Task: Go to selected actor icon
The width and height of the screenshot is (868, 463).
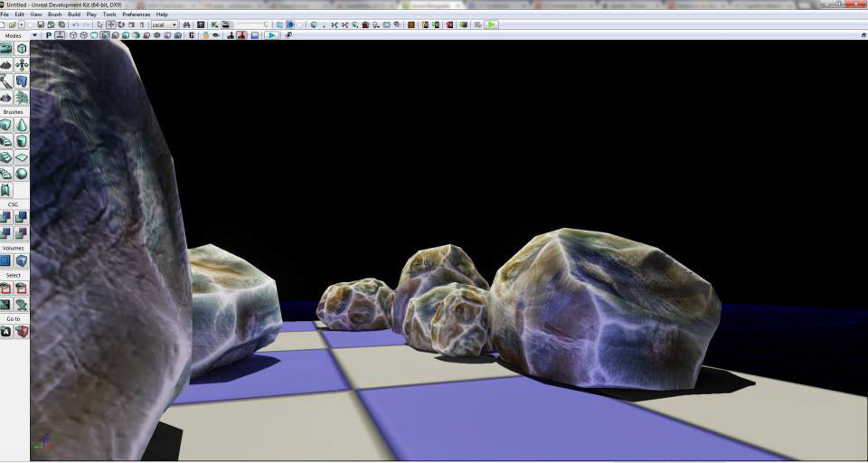Action: [5, 331]
